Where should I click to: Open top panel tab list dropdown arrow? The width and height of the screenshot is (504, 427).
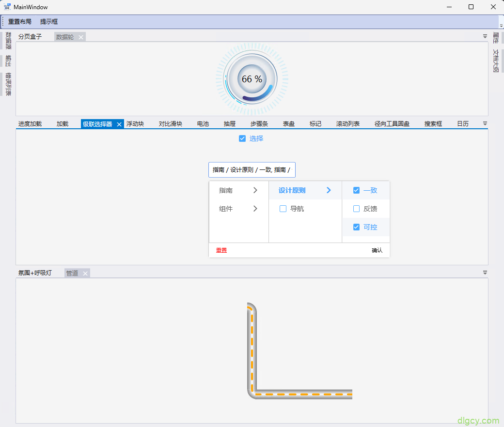pyautogui.click(x=485, y=36)
